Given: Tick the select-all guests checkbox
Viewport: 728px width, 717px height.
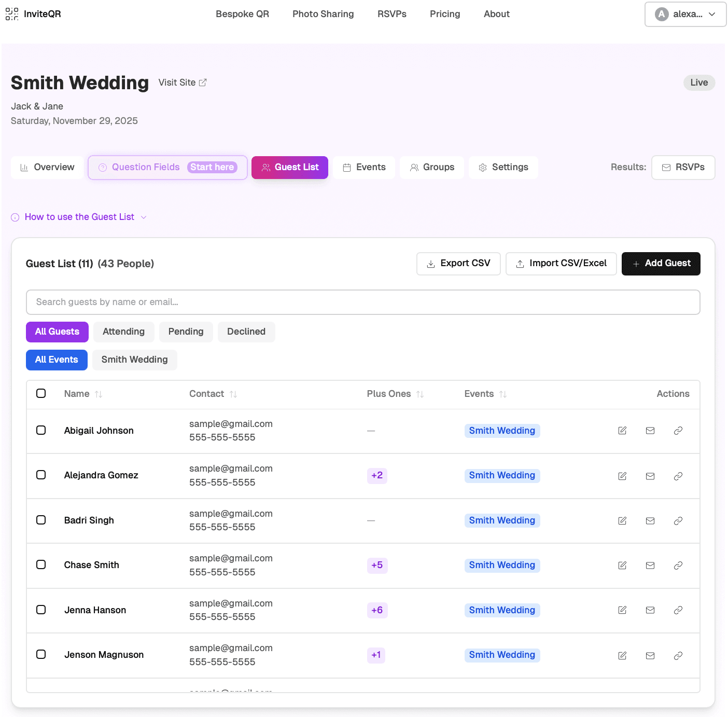Looking at the screenshot, I should click(41, 393).
